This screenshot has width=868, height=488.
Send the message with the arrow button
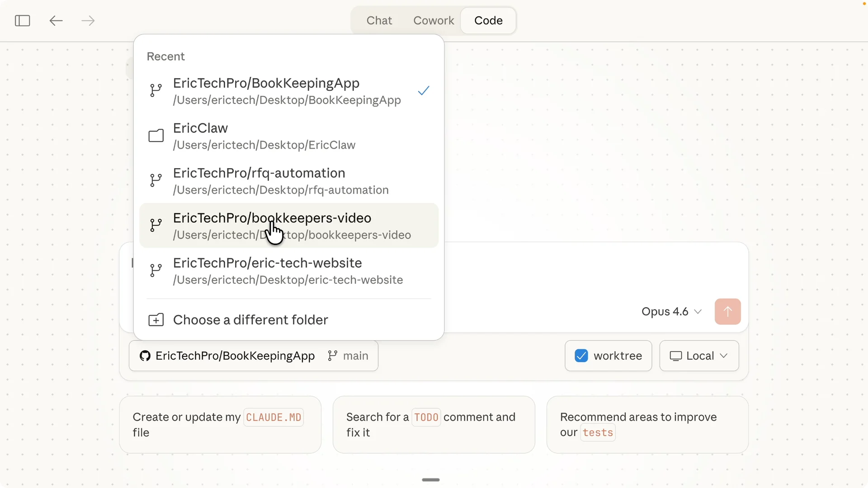point(727,311)
